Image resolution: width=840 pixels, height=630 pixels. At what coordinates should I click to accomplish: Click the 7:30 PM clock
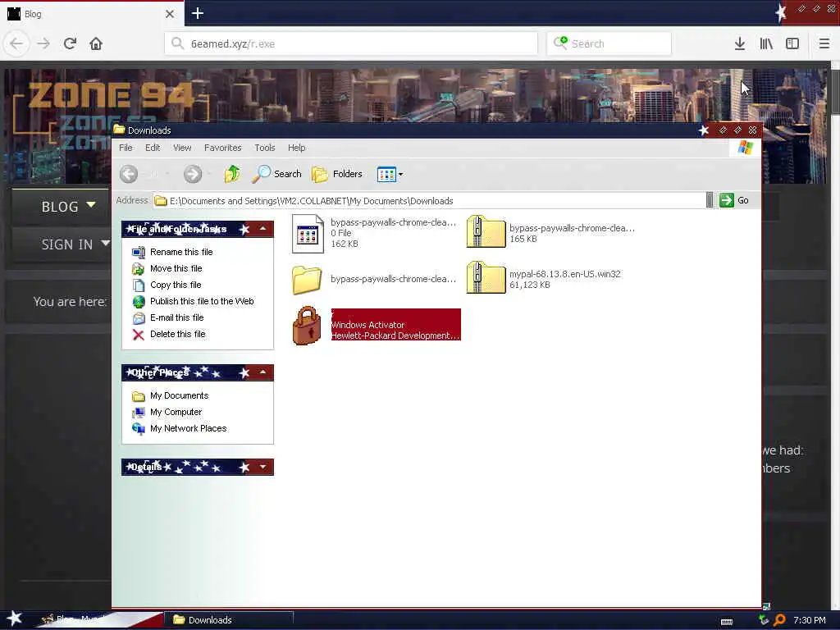click(809, 620)
